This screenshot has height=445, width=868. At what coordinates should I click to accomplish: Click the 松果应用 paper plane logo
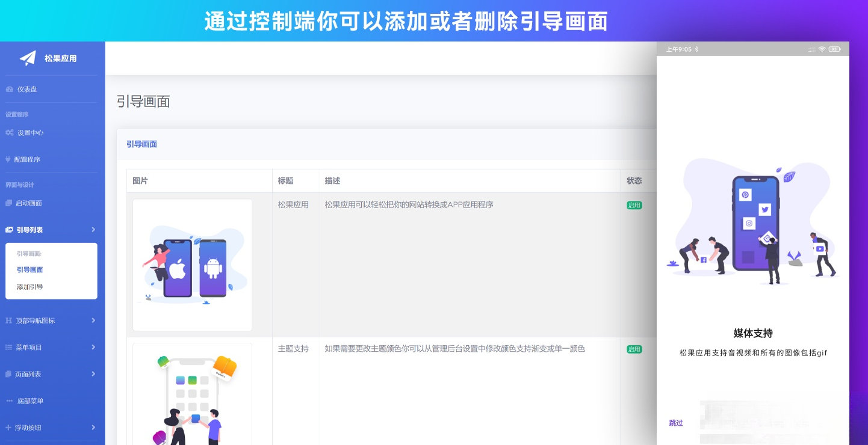[26, 58]
